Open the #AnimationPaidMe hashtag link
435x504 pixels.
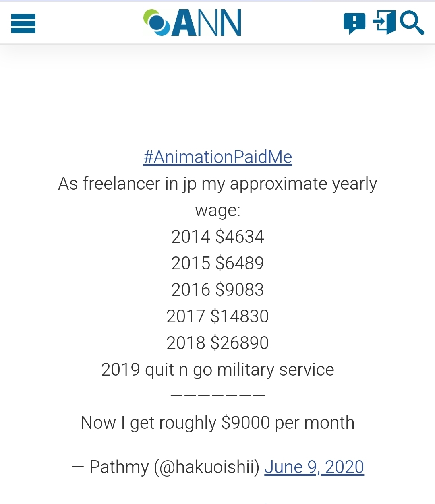[217, 157]
